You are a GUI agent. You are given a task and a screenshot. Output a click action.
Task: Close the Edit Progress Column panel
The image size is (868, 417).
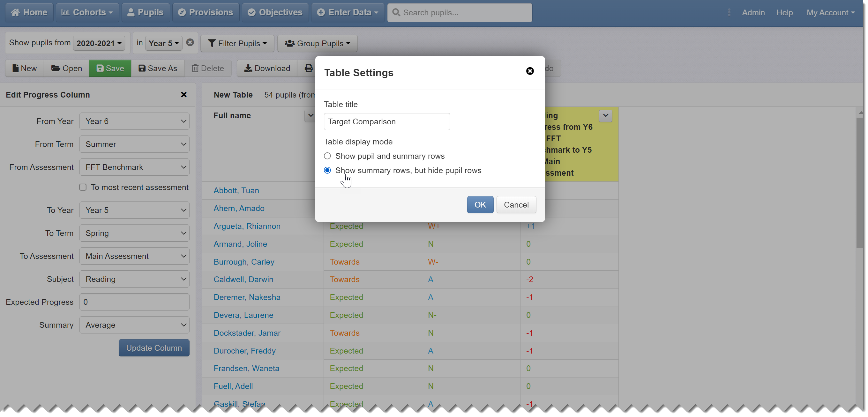click(183, 95)
